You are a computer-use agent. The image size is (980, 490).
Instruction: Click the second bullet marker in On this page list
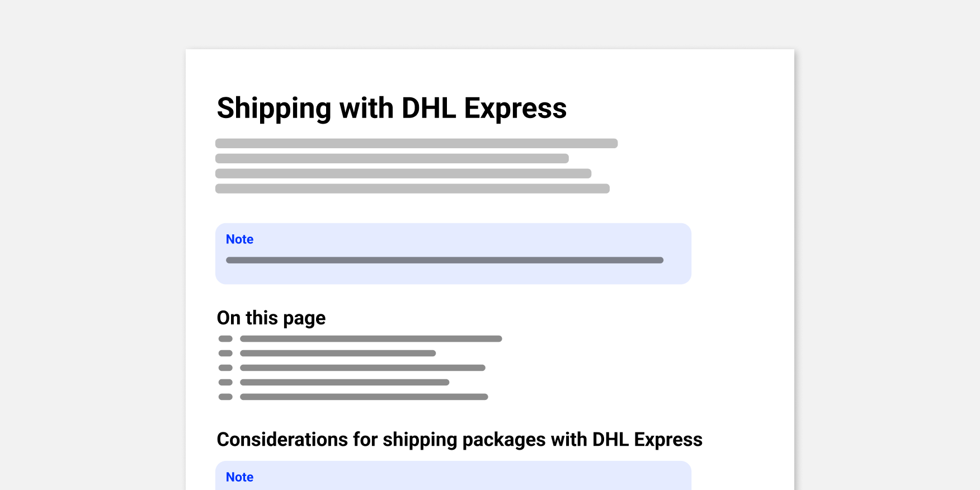pyautogui.click(x=225, y=353)
